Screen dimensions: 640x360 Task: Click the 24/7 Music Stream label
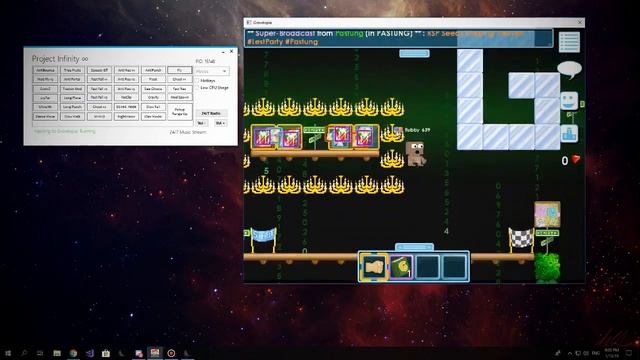click(x=188, y=132)
